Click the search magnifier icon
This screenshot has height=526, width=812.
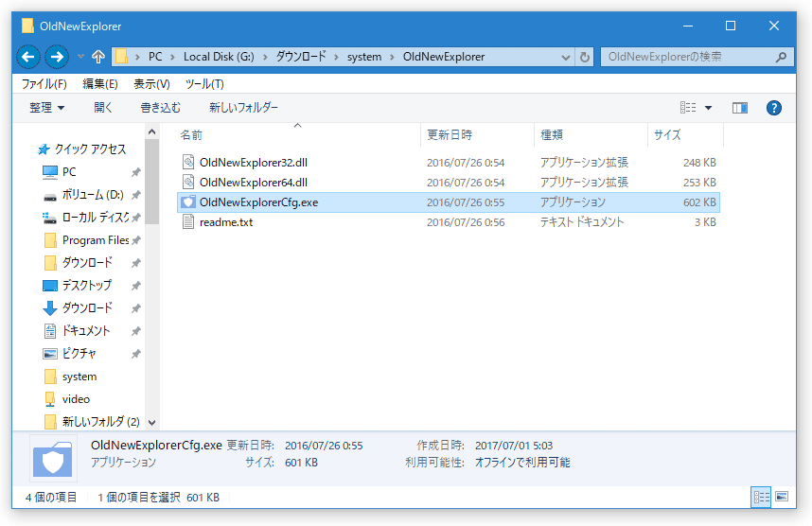point(781,57)
